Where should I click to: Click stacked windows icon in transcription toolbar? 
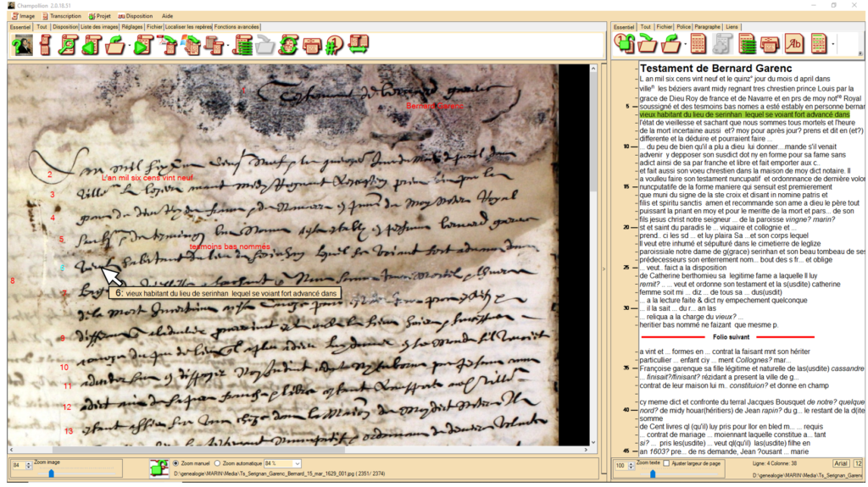point(770,43)
